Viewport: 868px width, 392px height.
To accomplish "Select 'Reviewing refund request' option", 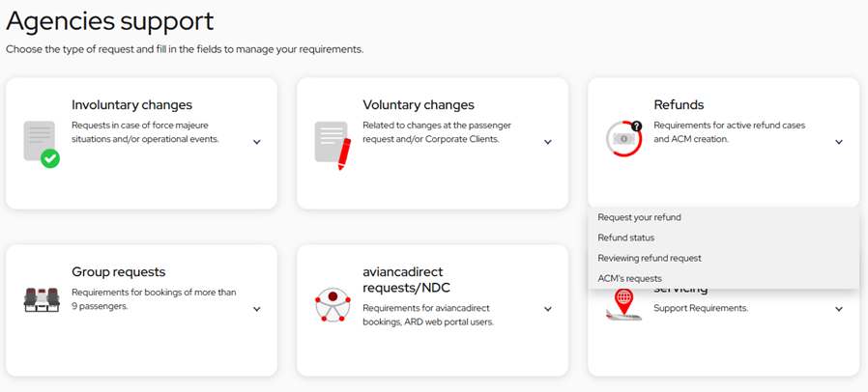I will pos(650,258).
